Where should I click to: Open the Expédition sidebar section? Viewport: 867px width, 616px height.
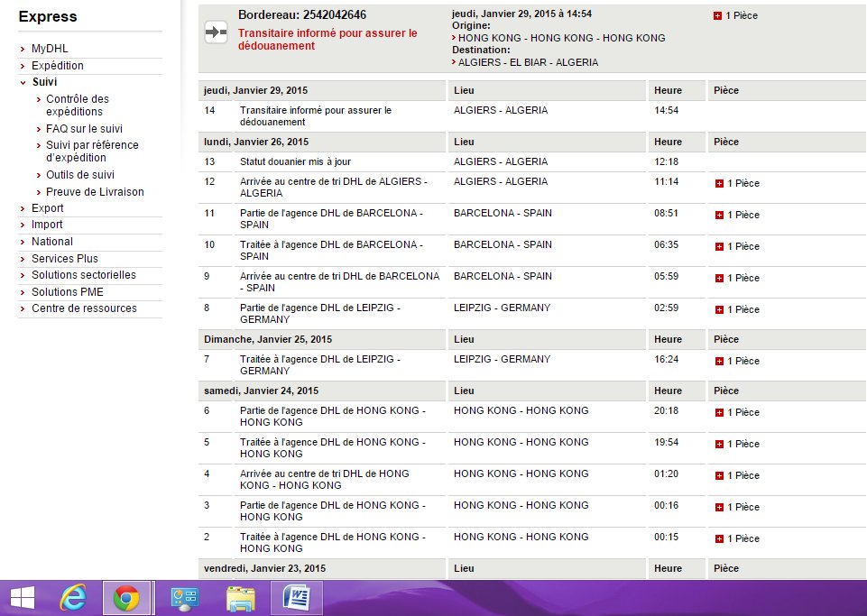[x=58, y=65]
